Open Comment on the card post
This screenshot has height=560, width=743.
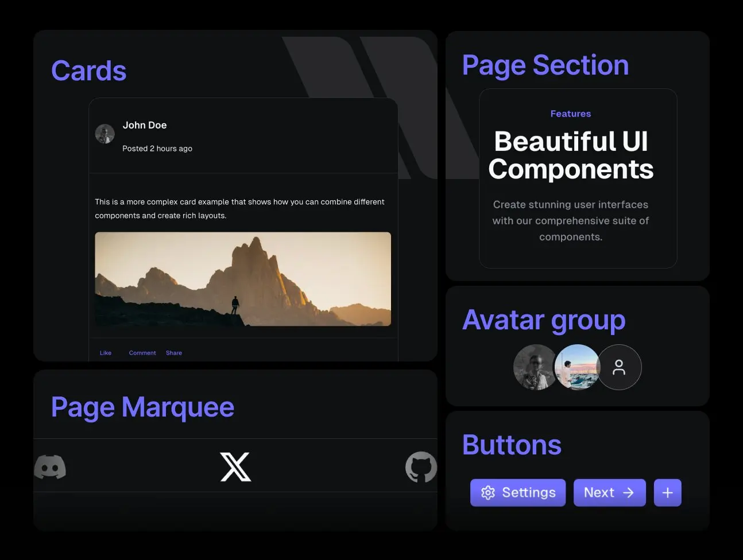[142, 353]
